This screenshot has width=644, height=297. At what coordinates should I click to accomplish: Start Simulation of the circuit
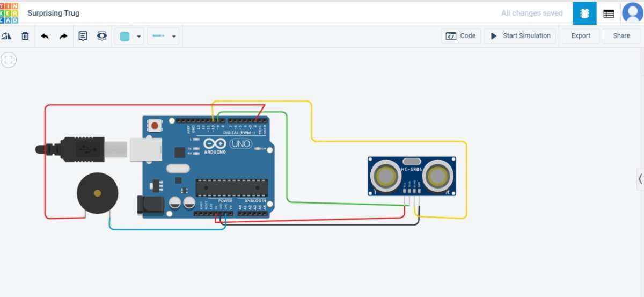tap(520, 36)
